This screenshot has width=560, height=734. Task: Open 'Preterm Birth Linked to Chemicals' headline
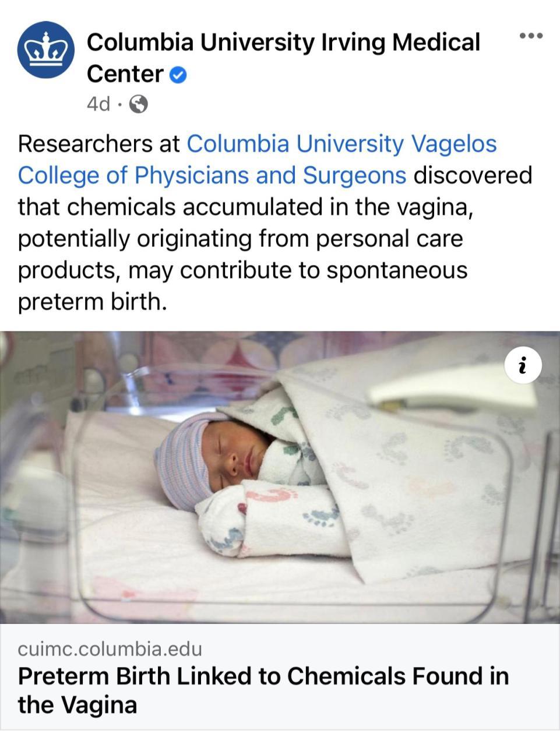pyautogui.click(x=263, y=676)
